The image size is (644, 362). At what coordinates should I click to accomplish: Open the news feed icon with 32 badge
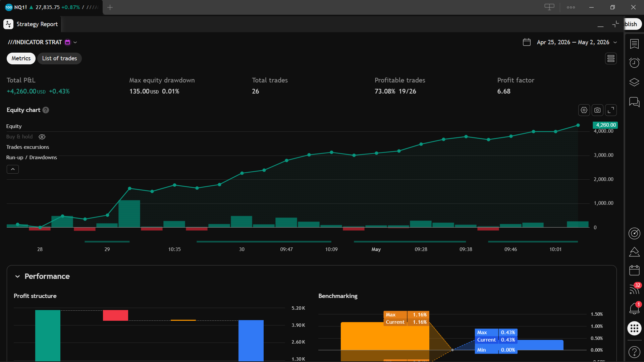click(x=634, y=289)
